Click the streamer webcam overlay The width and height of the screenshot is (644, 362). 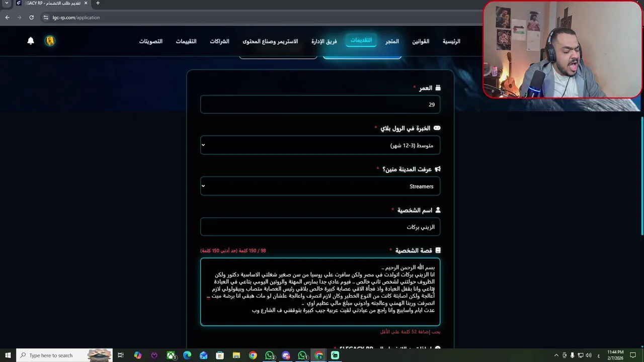(x=562, y=49)
